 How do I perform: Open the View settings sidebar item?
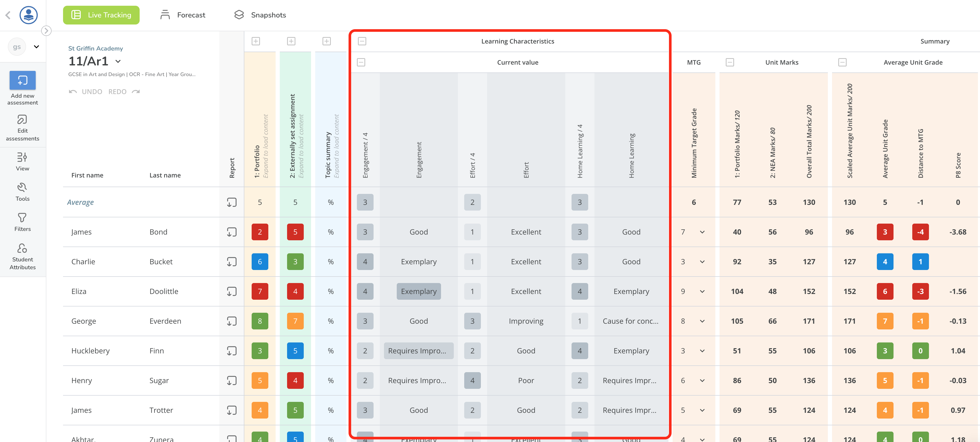click(x=22, y=161)
